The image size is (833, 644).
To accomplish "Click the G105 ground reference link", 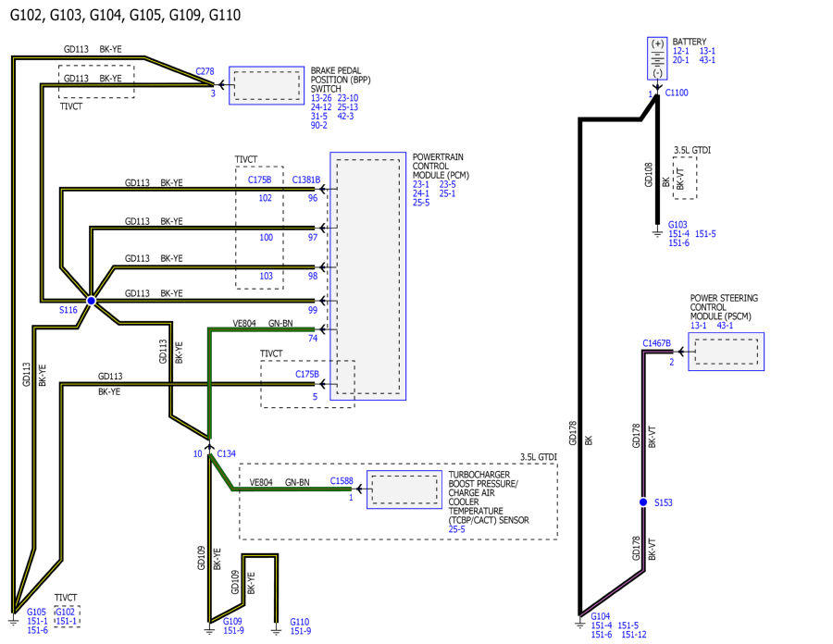I will point(37,613).
